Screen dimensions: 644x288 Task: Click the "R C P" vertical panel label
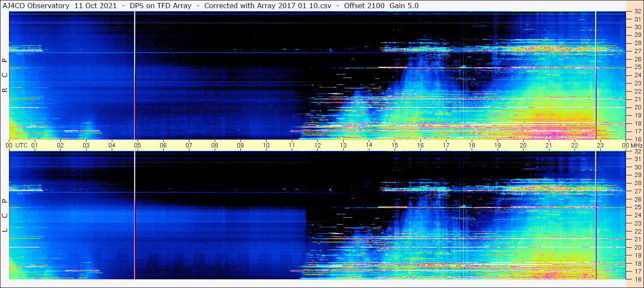[5, 75]
